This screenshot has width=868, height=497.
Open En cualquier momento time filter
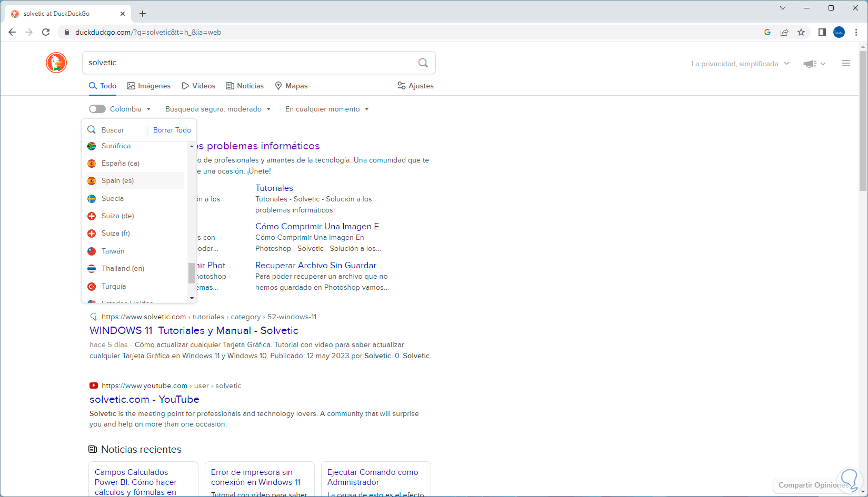[327, 109]
